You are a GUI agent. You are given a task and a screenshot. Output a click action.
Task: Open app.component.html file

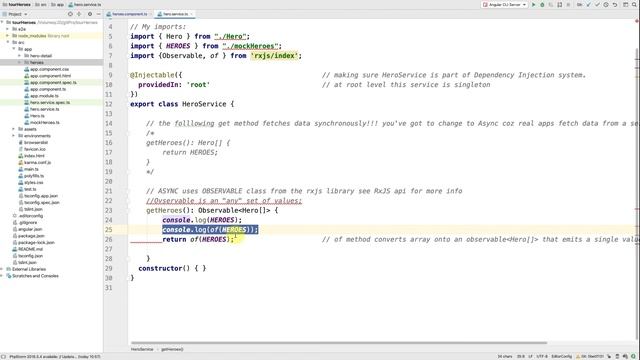[50, 76]
